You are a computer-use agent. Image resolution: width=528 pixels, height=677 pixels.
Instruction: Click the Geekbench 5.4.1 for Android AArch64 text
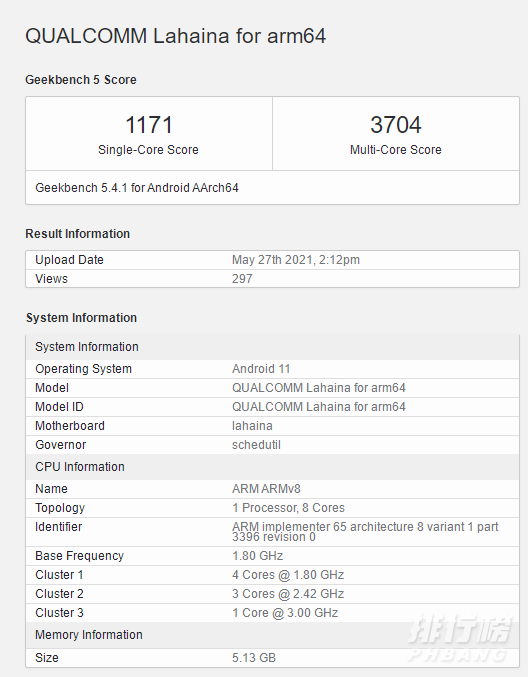(x=137, y=188)
